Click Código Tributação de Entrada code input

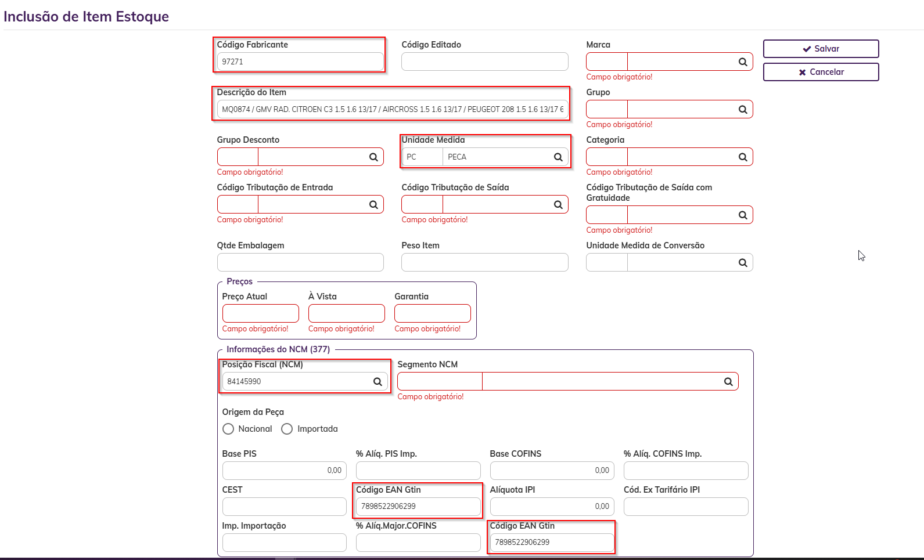pos(238,204)
